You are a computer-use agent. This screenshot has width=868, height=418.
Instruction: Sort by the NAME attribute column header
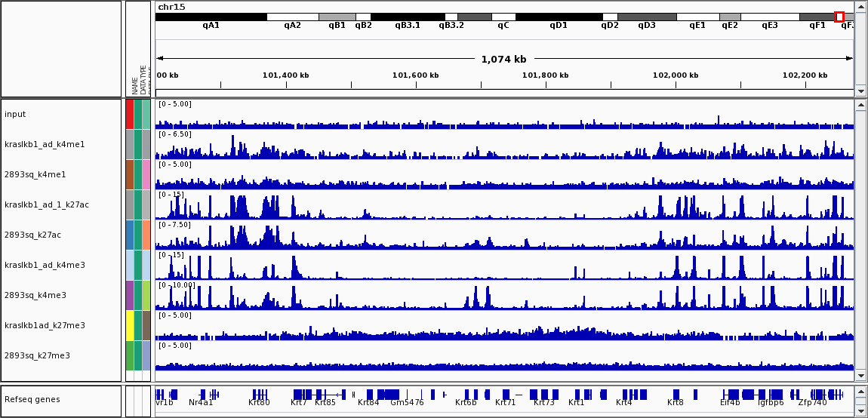(x=135, y=85)
